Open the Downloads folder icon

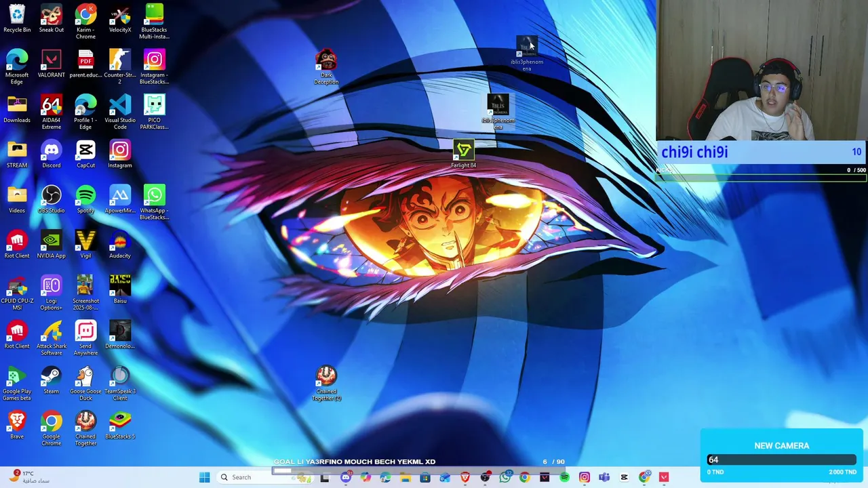17,109
